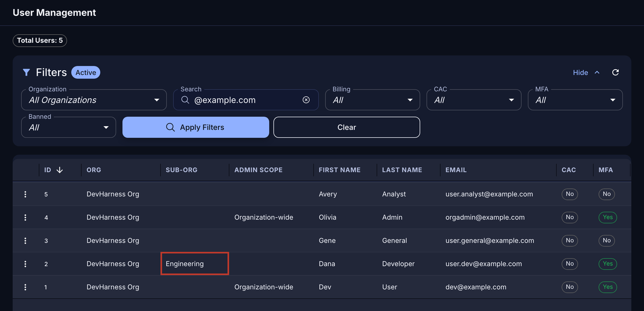Image resolution: width=644 pixels, height=311 pixels.
Task: Click the refresh icon in Filters panel
Action: (x=615, y=72)
